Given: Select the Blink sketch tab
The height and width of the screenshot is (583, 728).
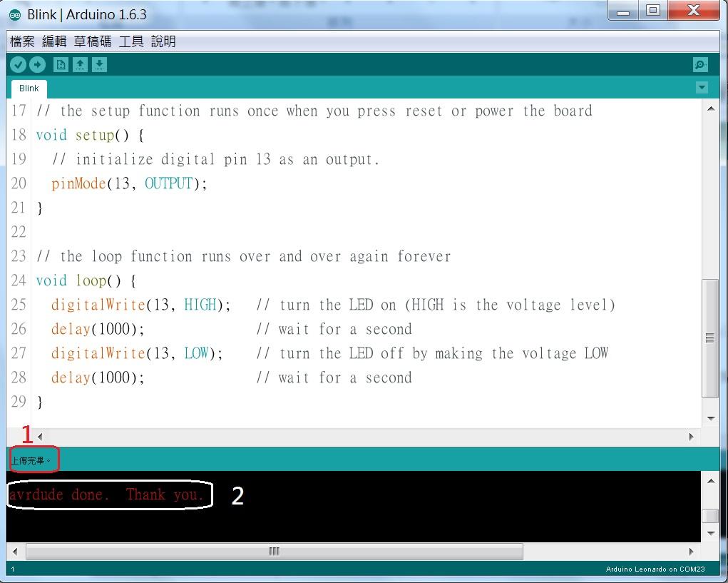Looking at the screenshot, I should tap(29, 88).
